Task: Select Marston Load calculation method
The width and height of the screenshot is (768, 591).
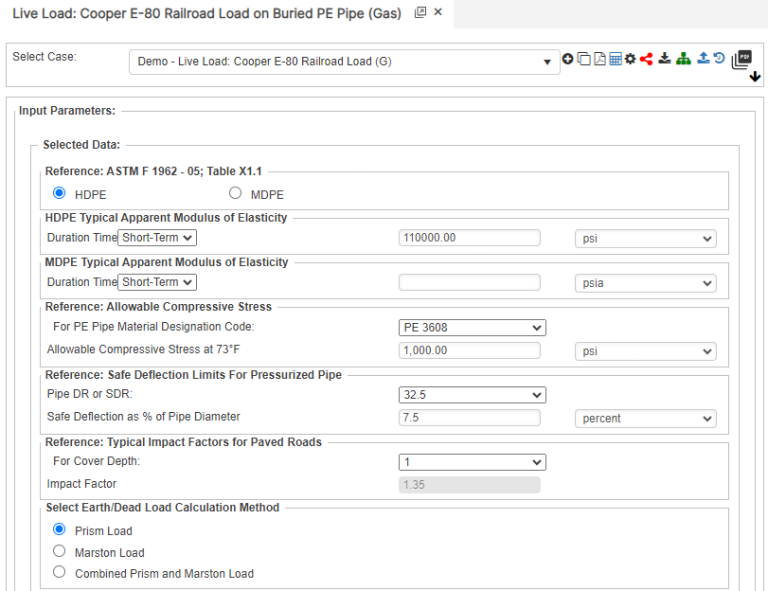Action: 59,552
